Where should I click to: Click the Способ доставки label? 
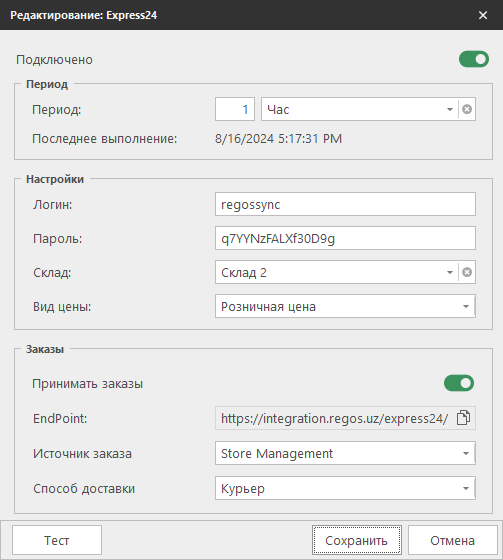(x=84, y=489)
